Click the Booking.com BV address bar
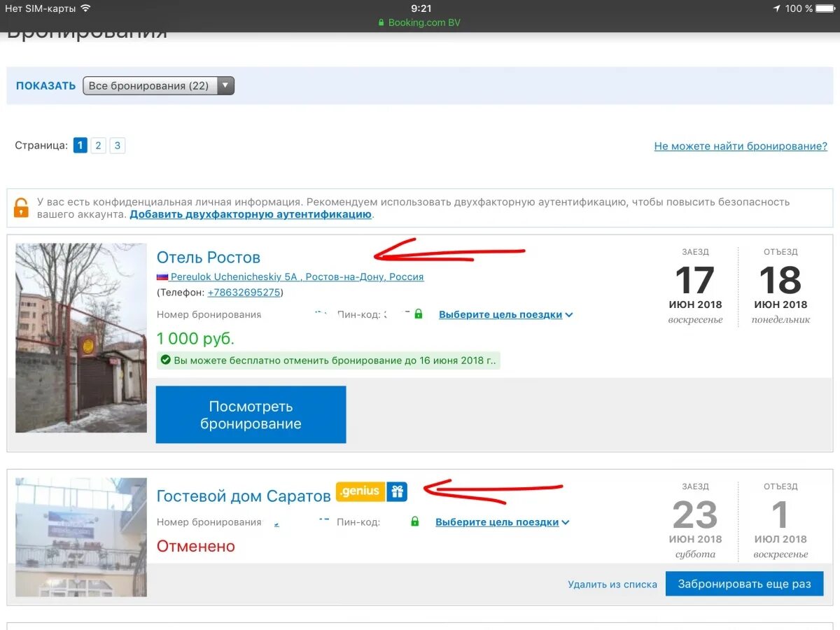840x630 pixels. pyautogui.click(x=420, y=22)
